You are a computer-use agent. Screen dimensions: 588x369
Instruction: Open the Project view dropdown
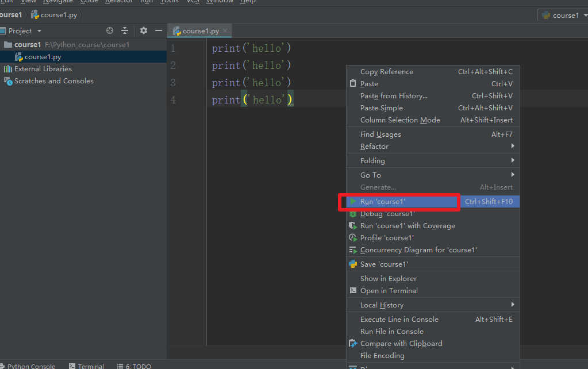click(40, 31)
